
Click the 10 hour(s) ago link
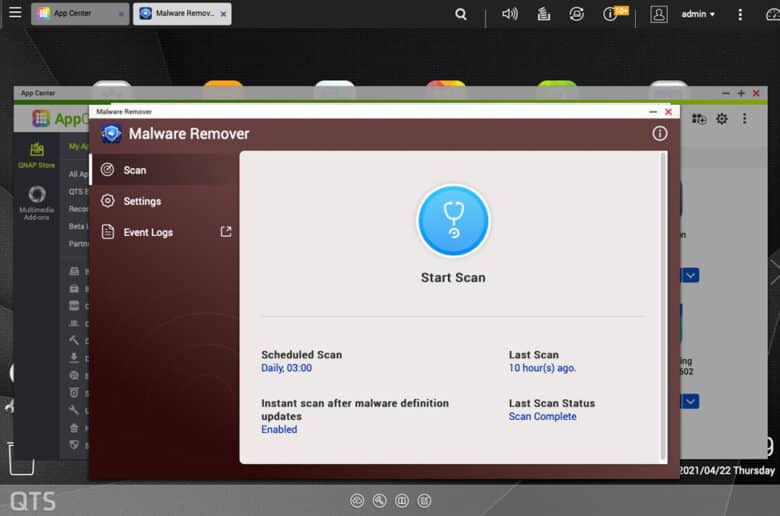pos(542,368)
